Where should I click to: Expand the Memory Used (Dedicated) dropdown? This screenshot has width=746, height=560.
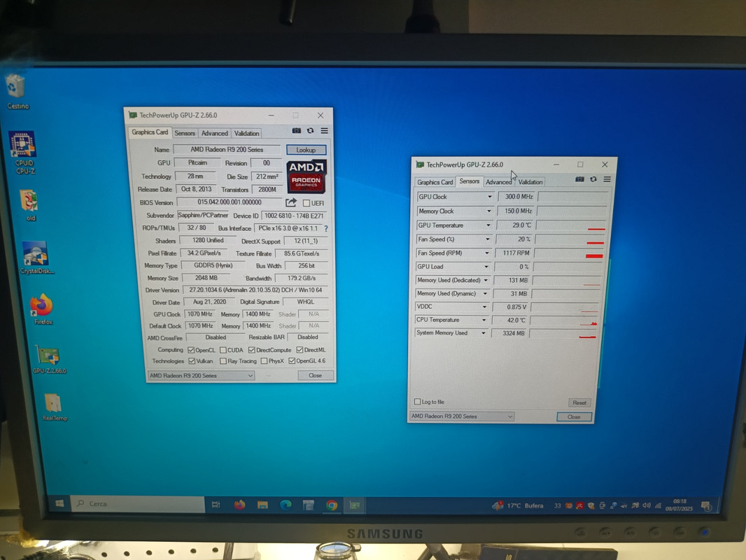tap(486, 280)
